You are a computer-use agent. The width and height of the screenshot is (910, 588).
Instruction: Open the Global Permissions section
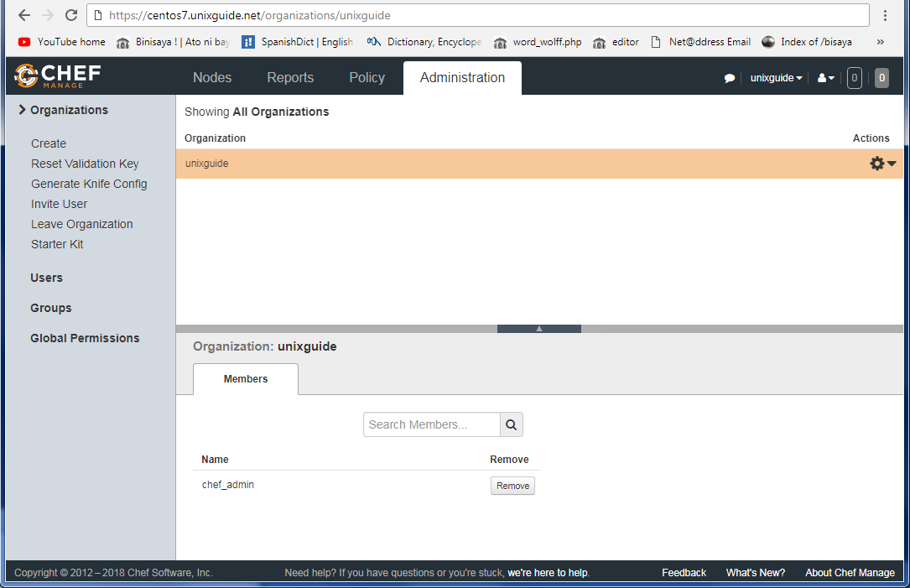tap(85, 338)
